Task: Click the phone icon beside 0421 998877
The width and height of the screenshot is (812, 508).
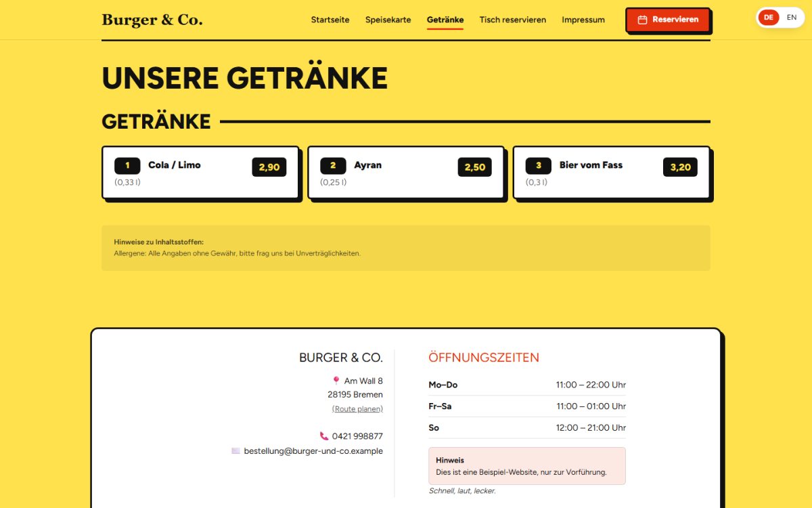Action: click(x=324, y=436)
